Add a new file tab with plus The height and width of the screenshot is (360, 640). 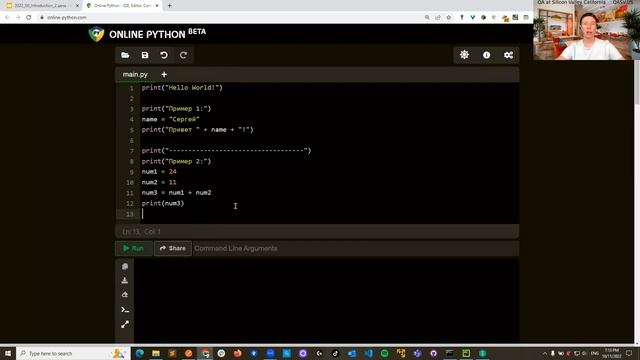coord(164,75)
